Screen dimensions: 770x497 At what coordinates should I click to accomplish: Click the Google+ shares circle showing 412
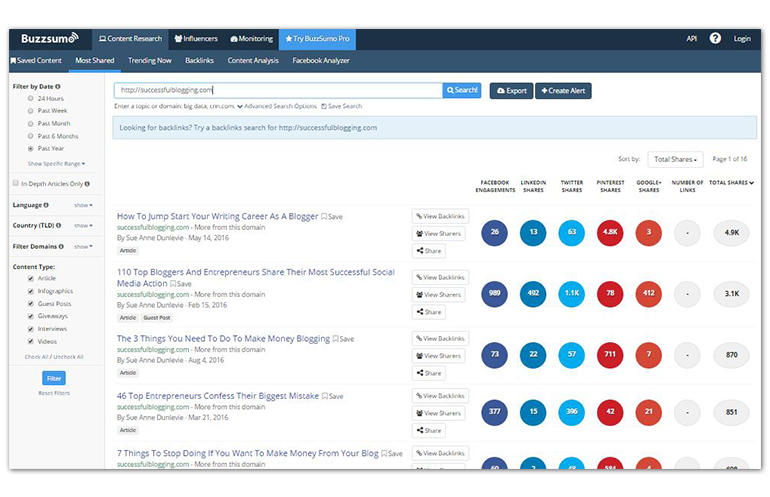[649, 294]
